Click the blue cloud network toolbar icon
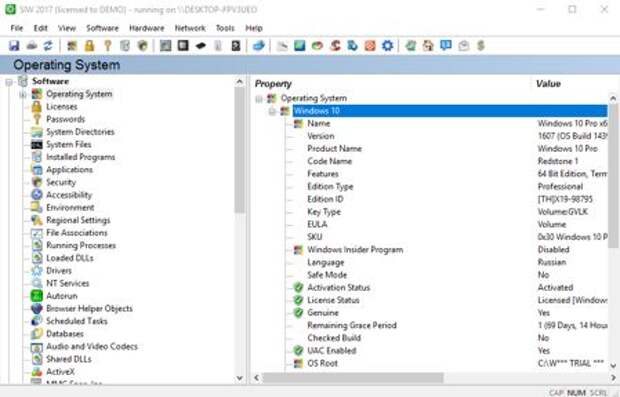The height and width of the screenshot is (397, 620). click(259, 46)
